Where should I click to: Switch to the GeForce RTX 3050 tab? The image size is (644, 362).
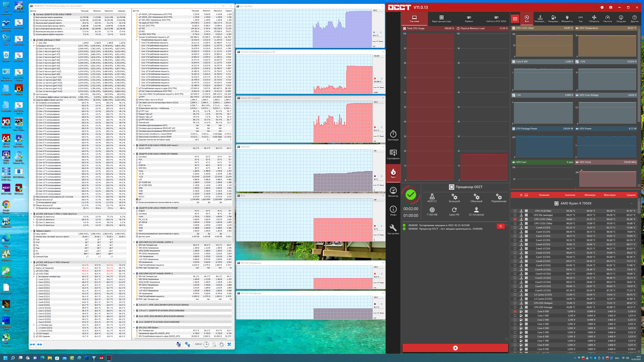(x=496, y=19)
